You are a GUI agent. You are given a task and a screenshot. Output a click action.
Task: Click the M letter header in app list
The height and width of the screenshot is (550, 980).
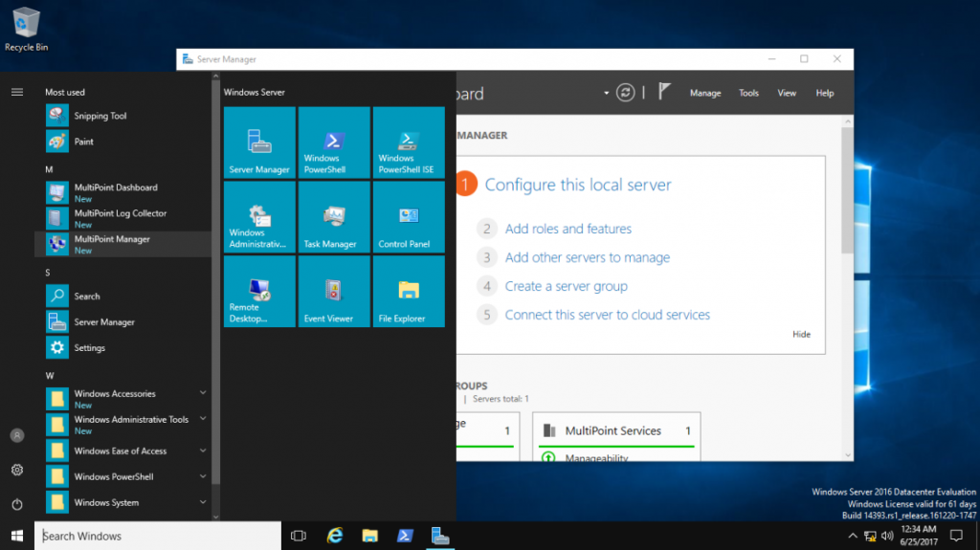click(49, 169)
